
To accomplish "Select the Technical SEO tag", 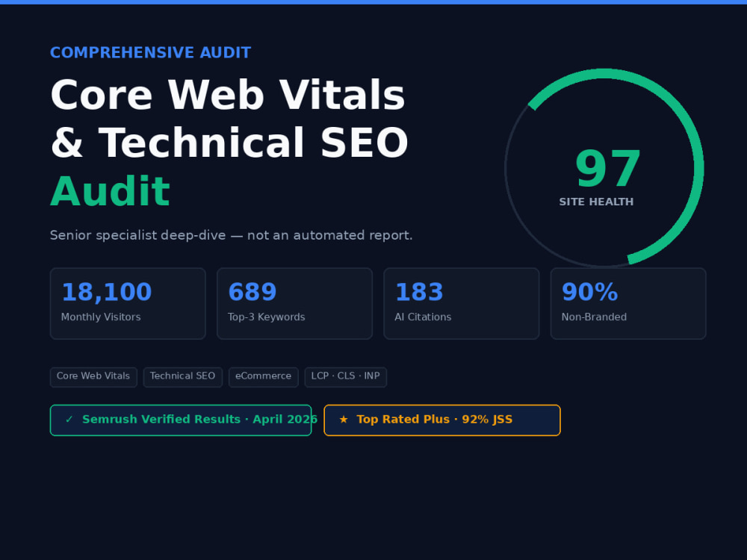I will [x=183, y=376].
